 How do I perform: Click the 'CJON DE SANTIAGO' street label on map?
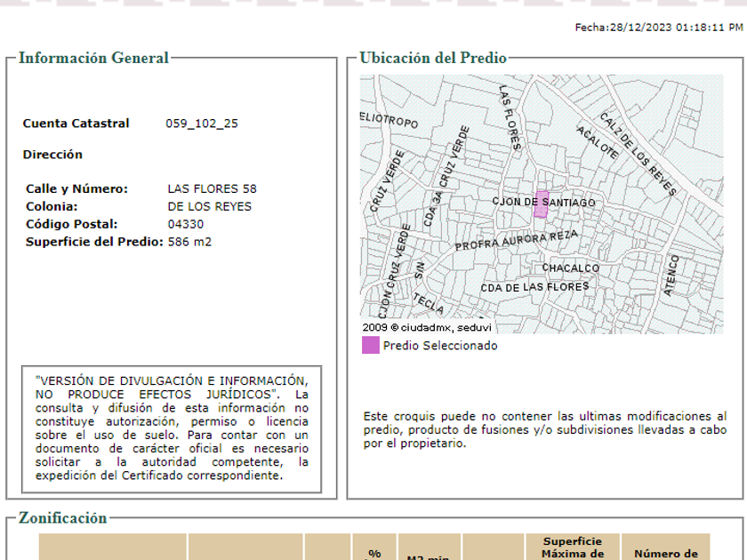(x=543, y=202)
